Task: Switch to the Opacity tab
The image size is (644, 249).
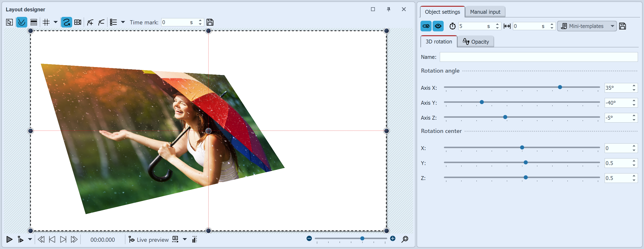Action: coord(476,41)
